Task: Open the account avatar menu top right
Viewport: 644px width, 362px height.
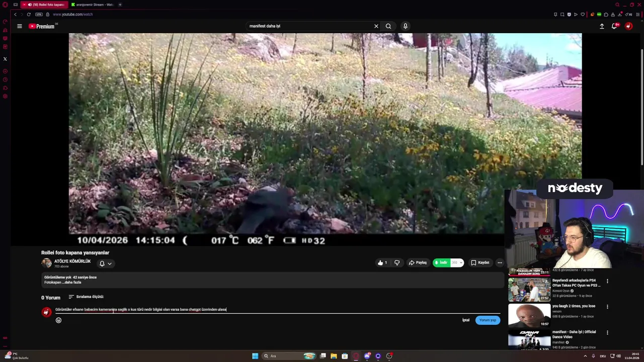Action: coord(628,26)
